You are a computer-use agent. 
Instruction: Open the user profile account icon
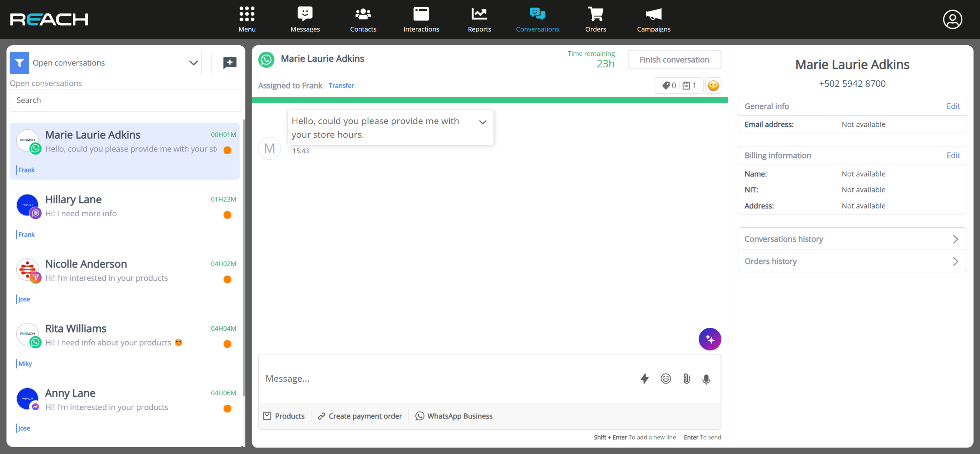coord(952,20)
